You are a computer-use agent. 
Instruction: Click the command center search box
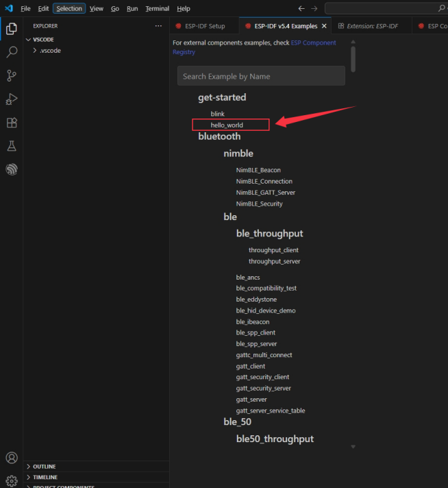[386, 8]
